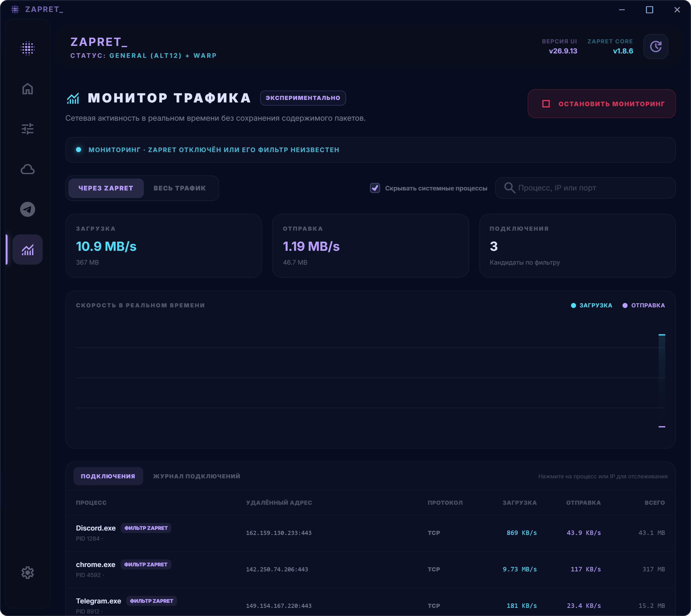Viewport: 691px width, 616px height.
Task: Open the Telegram page in sidebar
Action: click(27, 209)
